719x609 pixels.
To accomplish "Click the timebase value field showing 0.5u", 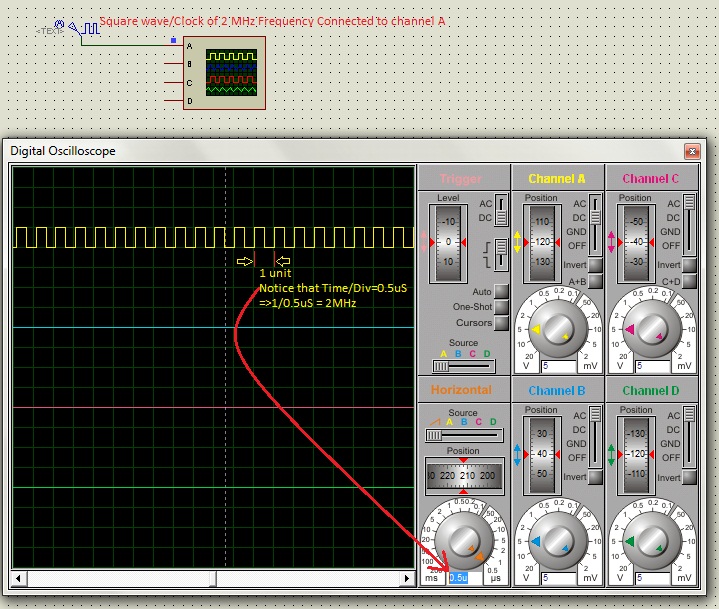I will tap(465, 578).
